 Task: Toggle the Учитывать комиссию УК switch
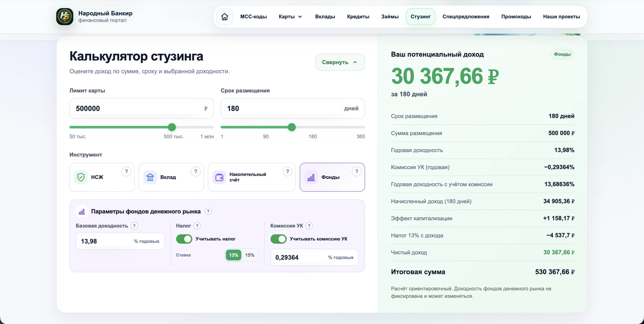point(278,239)
